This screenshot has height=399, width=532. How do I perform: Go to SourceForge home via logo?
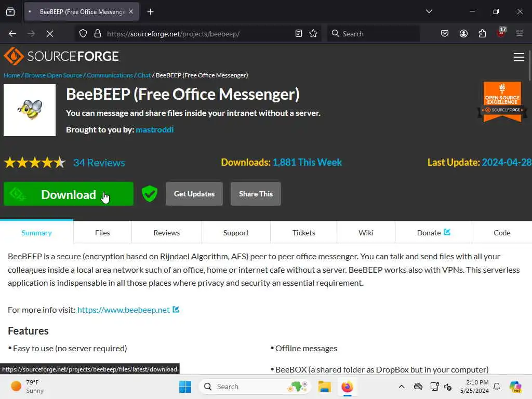61,56
